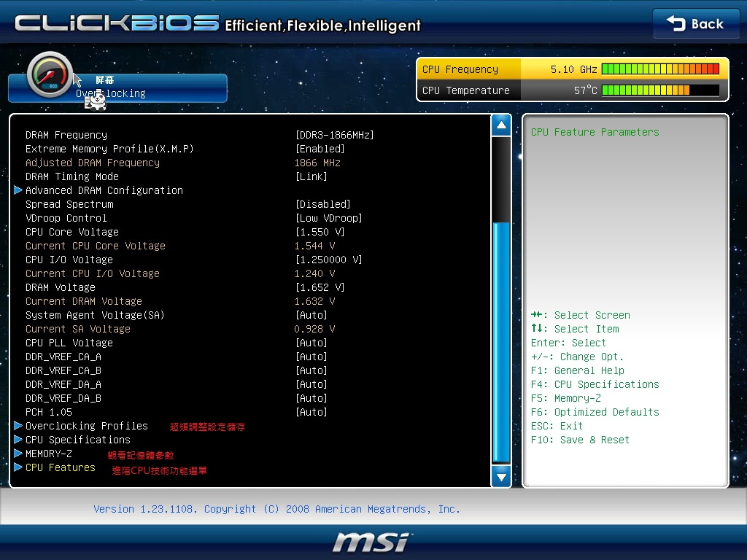Screen dimensions: 747x560
Task: Select the DRAM Frequency label
Action: (66, 135)
